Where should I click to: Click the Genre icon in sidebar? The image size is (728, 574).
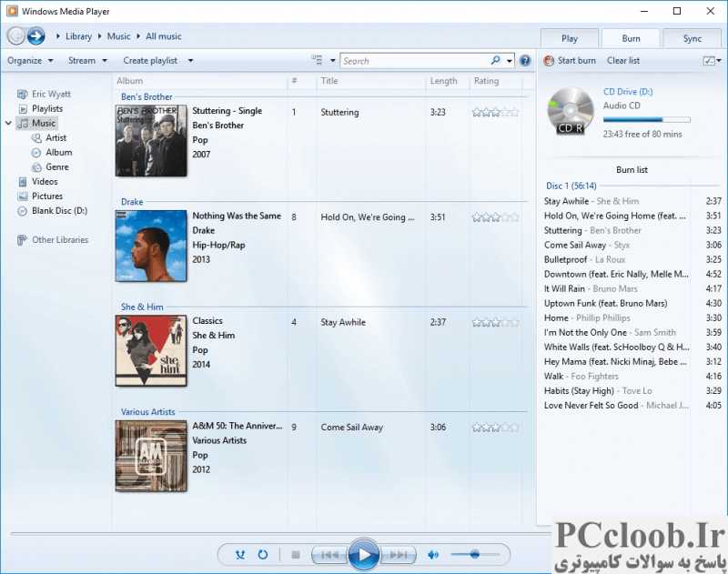36,167
